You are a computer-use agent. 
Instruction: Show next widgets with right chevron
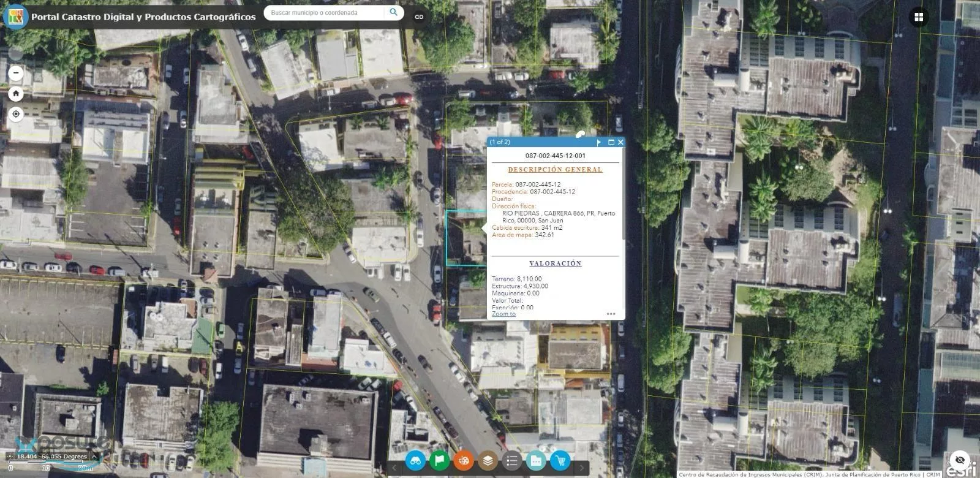click(581, 468)
